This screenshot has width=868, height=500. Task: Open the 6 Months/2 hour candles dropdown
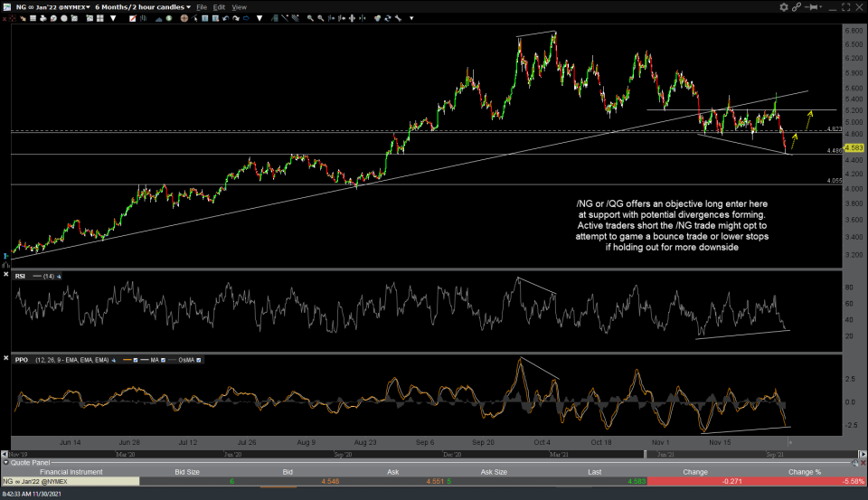coord(143,6)
